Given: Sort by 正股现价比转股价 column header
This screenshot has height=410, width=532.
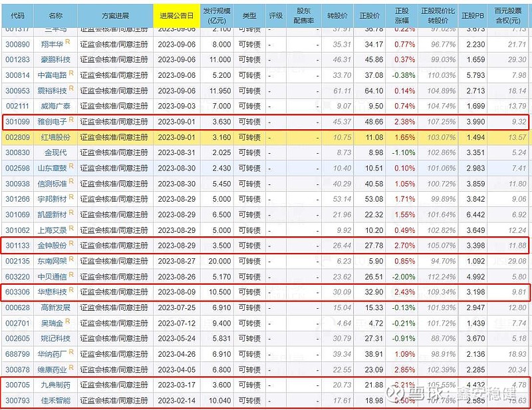Looking at the screenshot, I should tap(438, 15).
